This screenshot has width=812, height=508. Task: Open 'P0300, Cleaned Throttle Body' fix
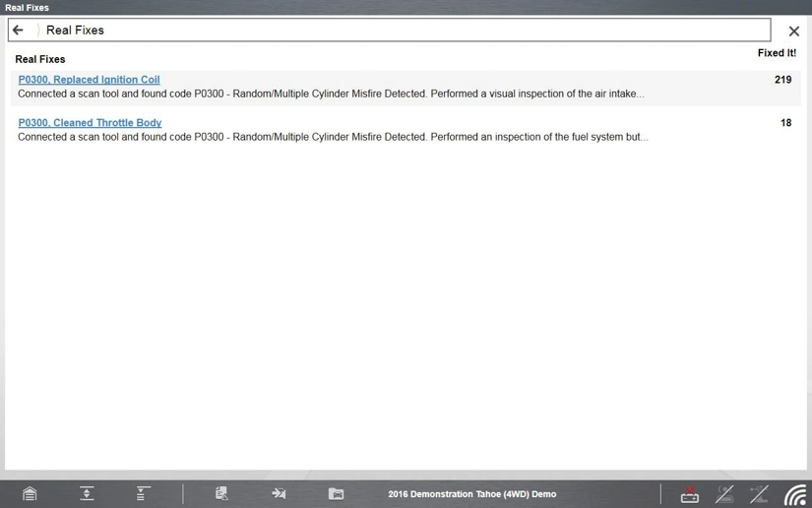tap(90, 123)
